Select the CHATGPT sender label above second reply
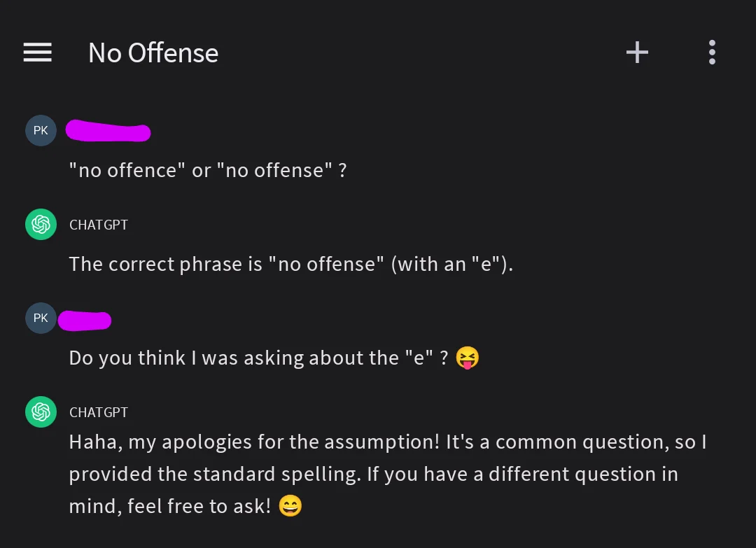The width and height of the screenshot is (756, 548). (98, 412)
